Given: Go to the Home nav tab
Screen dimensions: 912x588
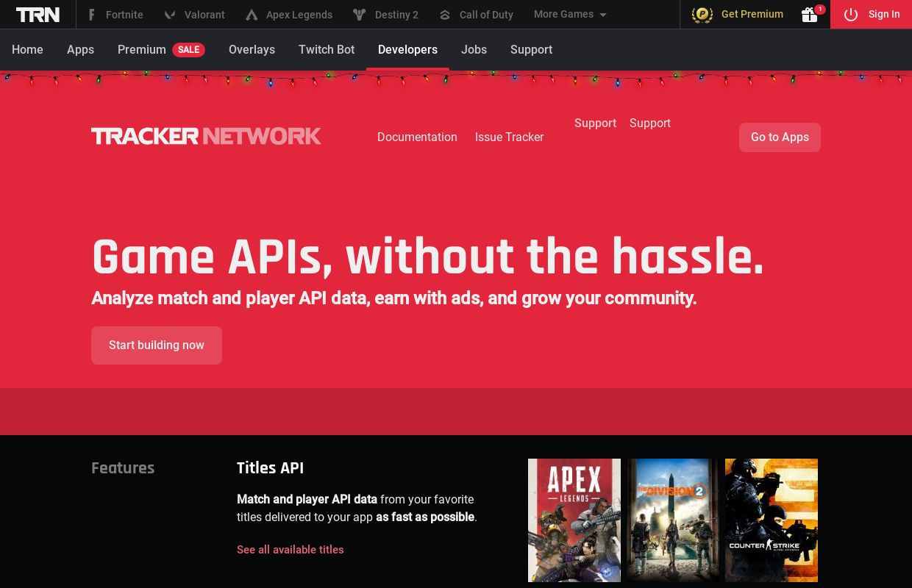Looking at the screenshot, I should coord(27,50).
